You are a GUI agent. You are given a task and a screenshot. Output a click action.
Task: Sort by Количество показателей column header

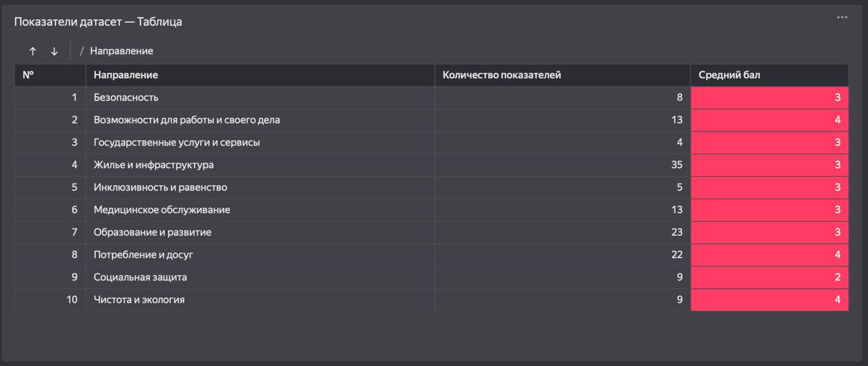pyautogui.click(x=563, y=75)
